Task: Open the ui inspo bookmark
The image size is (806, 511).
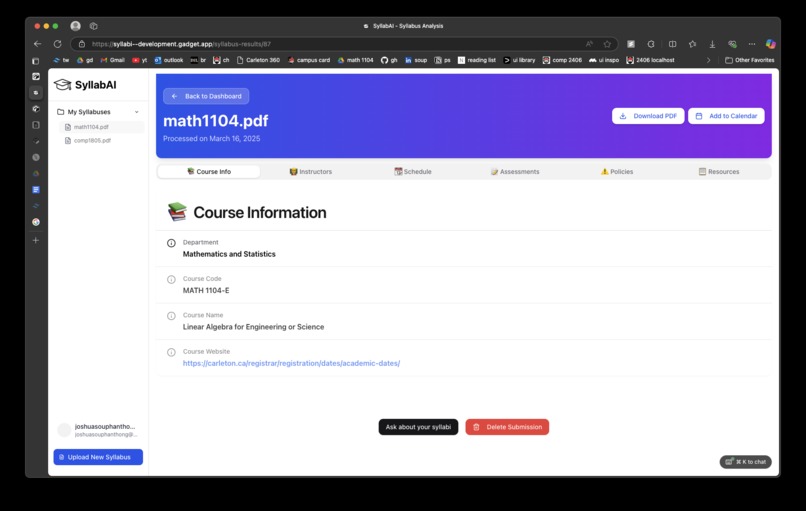Action: click(604, 60)
